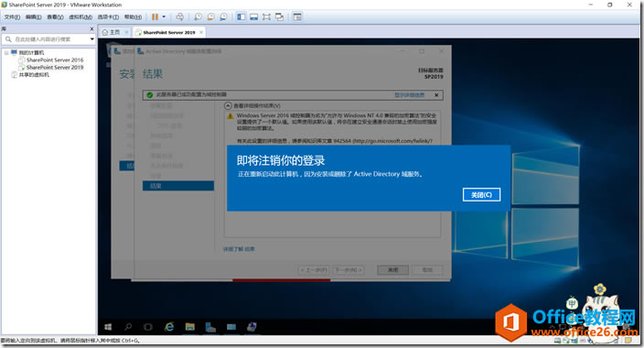Click the wizard's 取消 button
The height and width of the screenshot is (348, 644).
[x=427, y=270]
